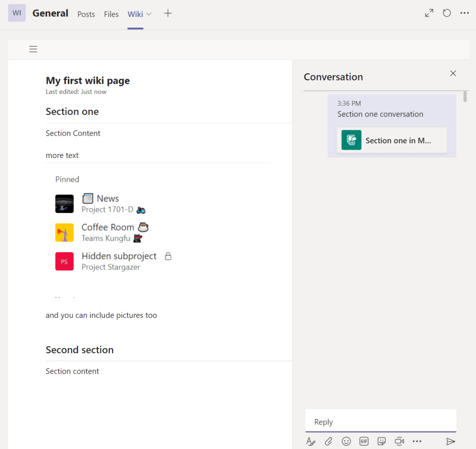Image resolution: width=476 pixels, height=449 pixels.
Task: Send the reply message
Action: [450, 442]
